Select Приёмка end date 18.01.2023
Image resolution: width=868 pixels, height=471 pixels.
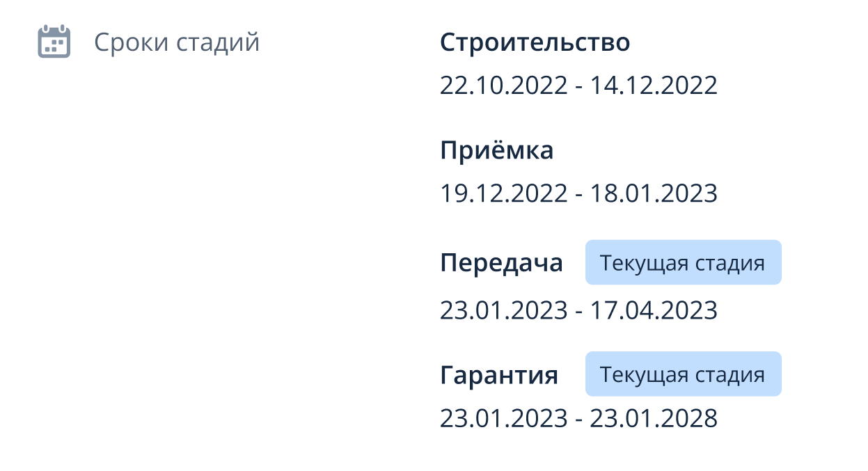[x=654, y=193]
